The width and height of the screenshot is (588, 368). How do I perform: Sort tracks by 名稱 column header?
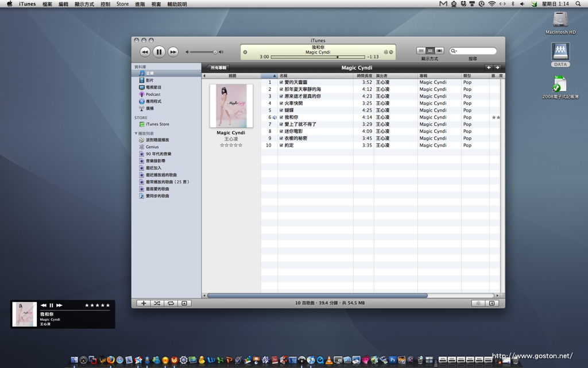[x=315, y=76]
